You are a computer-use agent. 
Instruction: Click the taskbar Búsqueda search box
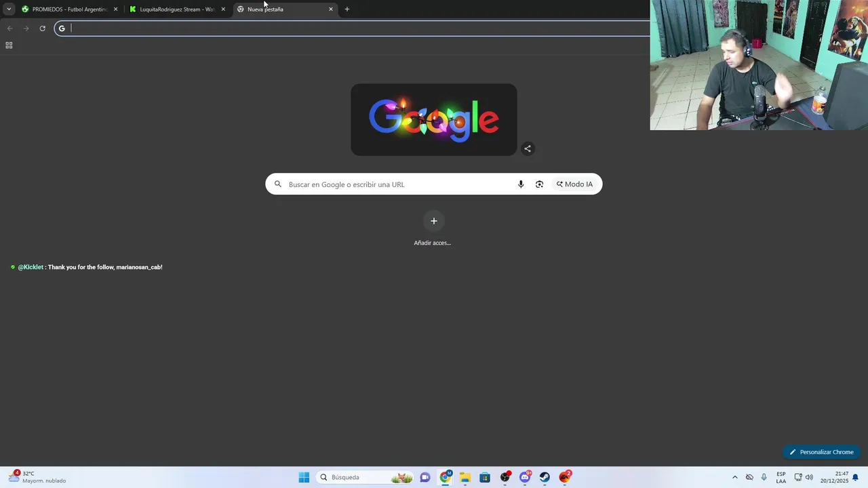point(366,477)
